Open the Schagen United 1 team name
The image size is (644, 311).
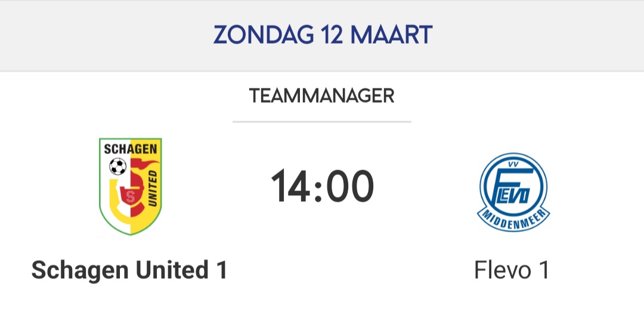pos(129,270)
